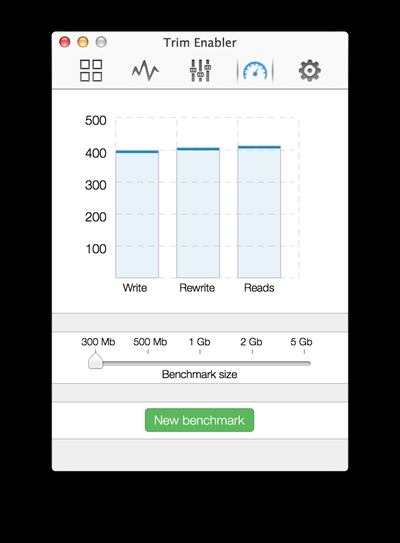Open the activity monitor waveform icon

[x=145, y=71]
